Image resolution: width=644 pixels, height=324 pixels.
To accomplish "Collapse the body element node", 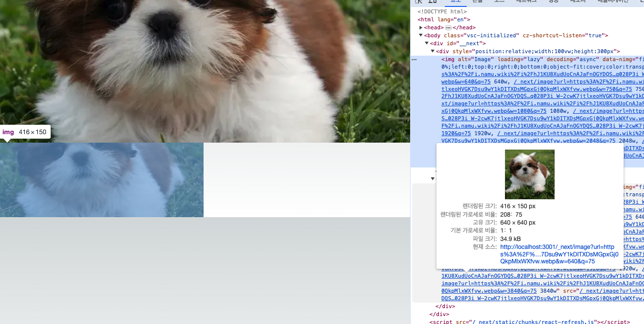I will pos(421,35).
